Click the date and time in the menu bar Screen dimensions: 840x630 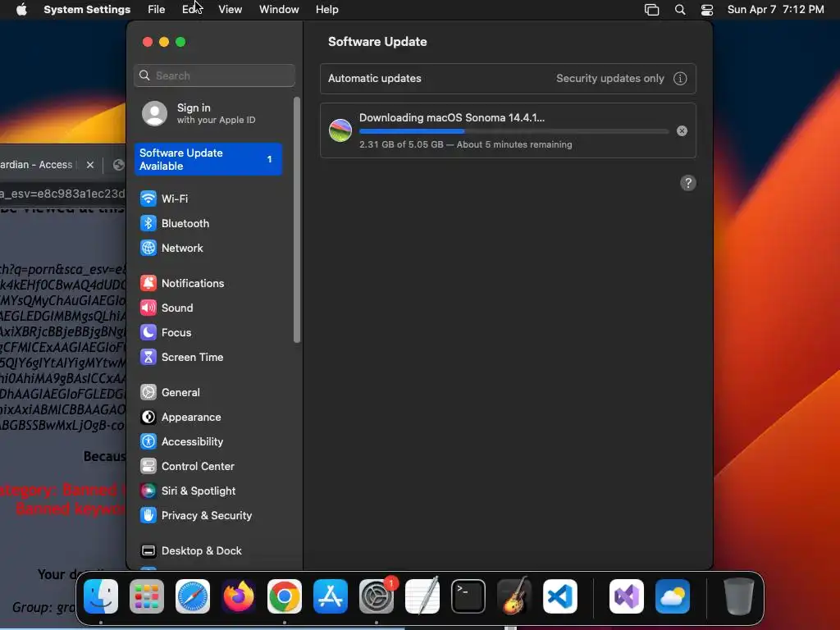pos(775,10)
